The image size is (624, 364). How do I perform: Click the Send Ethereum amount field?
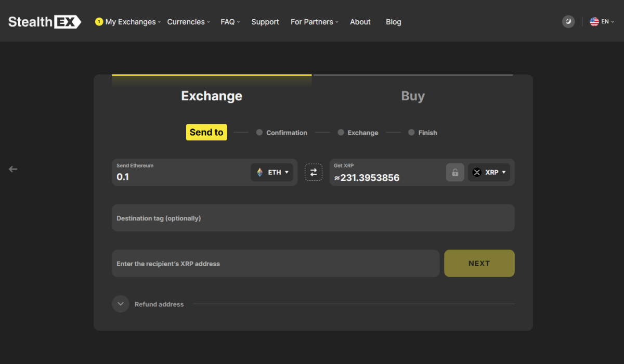179,177
